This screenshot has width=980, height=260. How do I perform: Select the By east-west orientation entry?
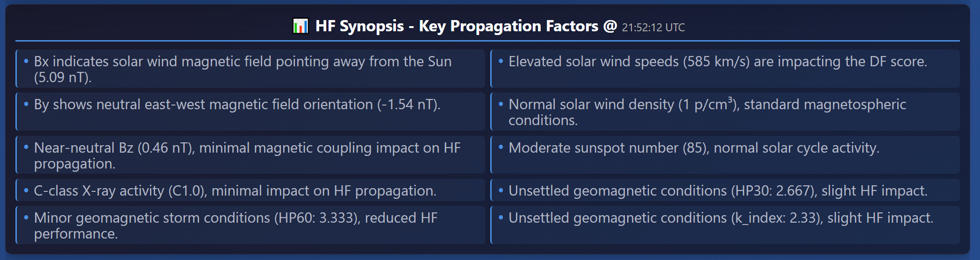pyautogui.click(x=250, y=112)
